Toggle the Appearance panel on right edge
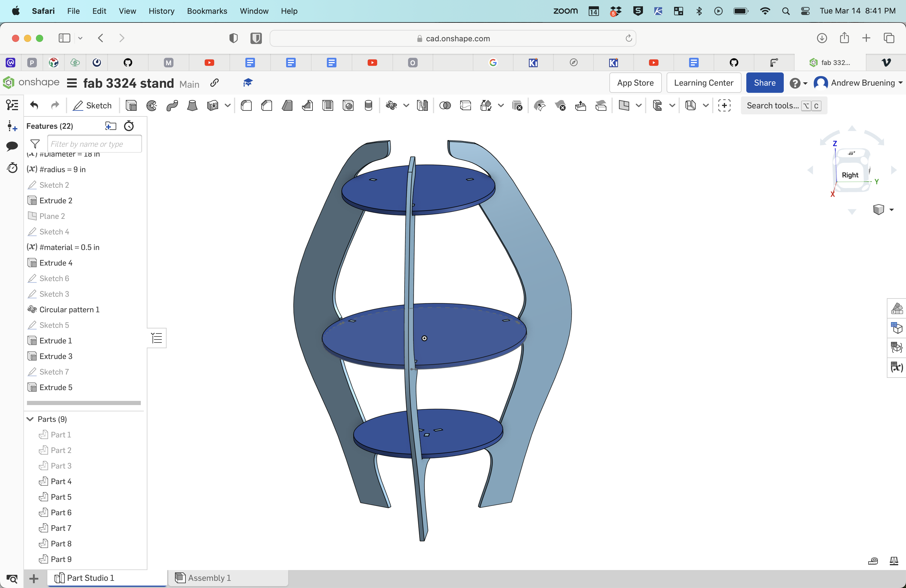This screenshot has height=588, width=906. (x=896, y=308)
